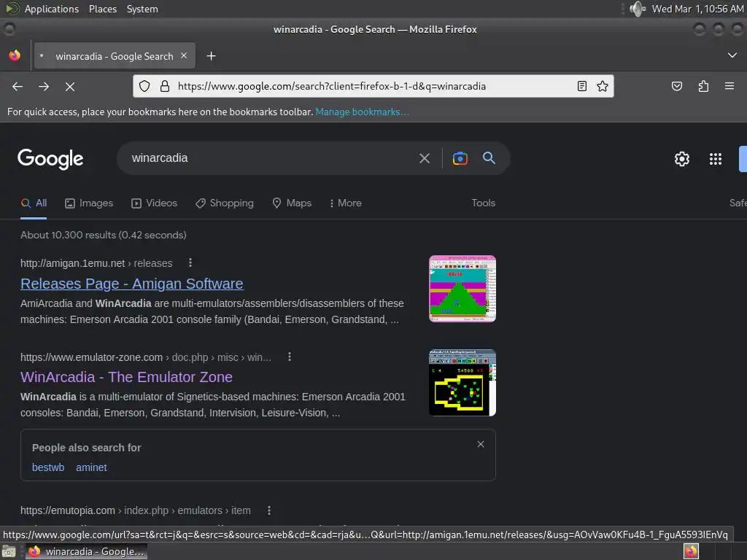The image size is (747, 560).
Task: Go forward with the arrow button
Action: pyautogui.click(x=44, y=86)
